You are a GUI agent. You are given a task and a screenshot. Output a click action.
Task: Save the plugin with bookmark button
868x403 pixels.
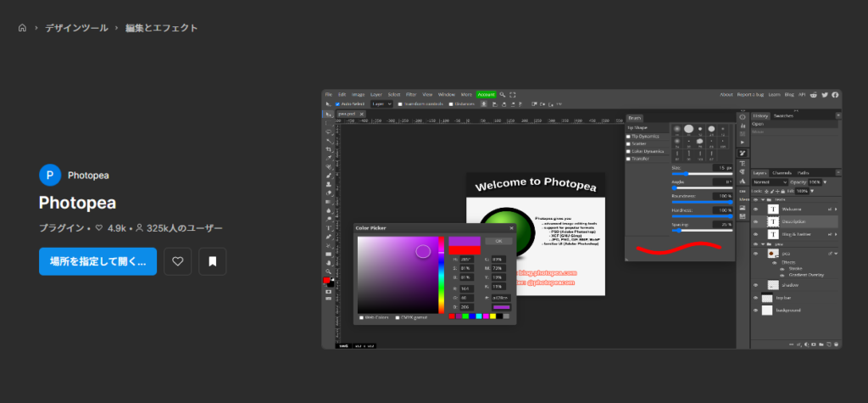point(213,261)
